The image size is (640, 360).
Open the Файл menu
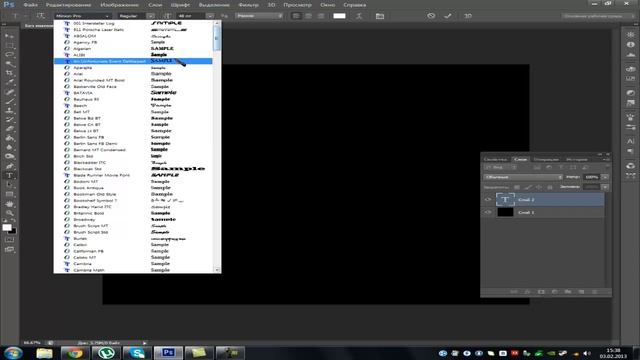(31, 5)
